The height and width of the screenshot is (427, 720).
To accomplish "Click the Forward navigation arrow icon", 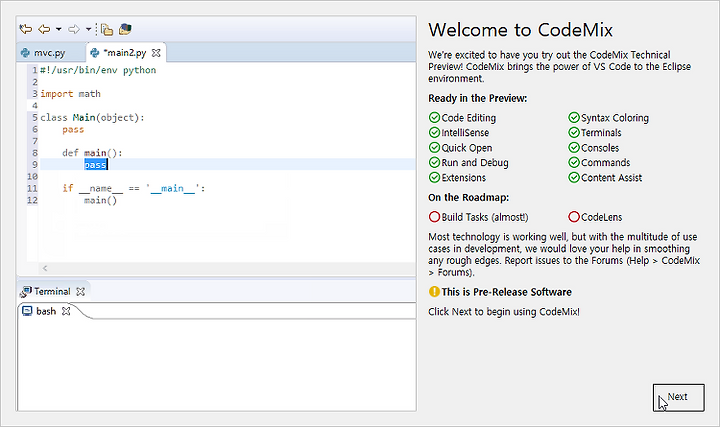I will (73, 29).
